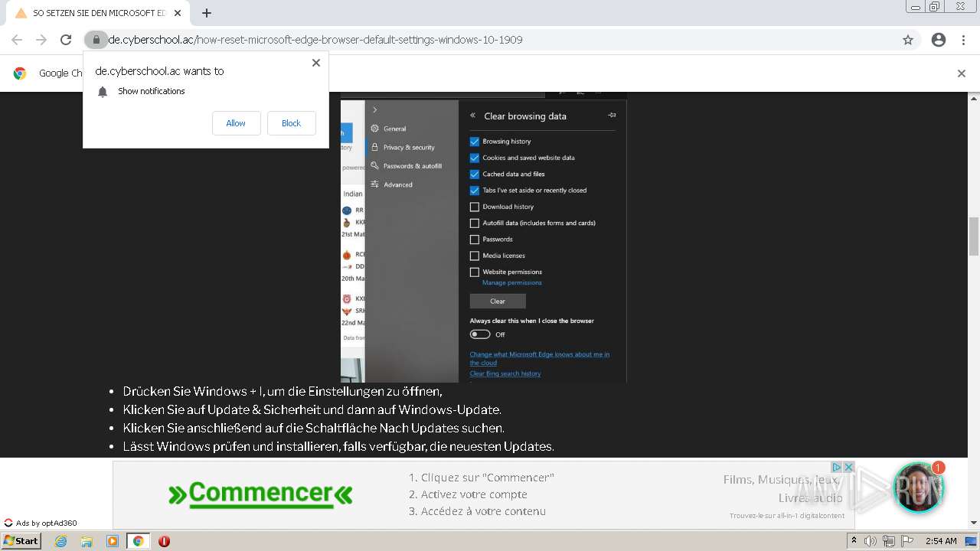This screenshot has height=551, width=980.
Task: Open File Explorer from taskbar
Action: click(x=87, y=541)
